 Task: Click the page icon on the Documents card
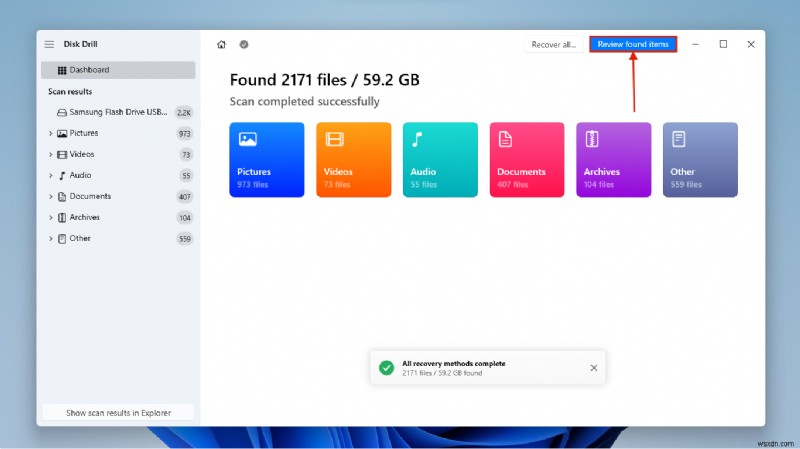505,139
